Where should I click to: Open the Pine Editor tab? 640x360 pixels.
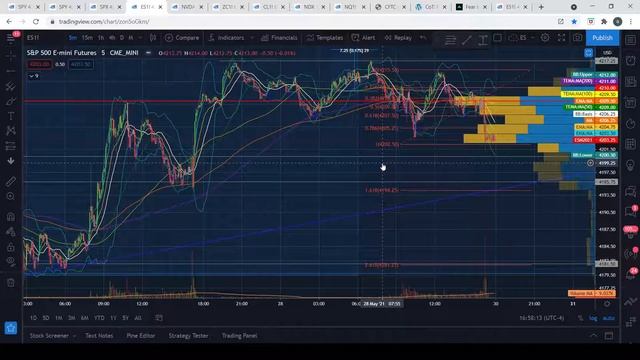[x=140, y=336]
